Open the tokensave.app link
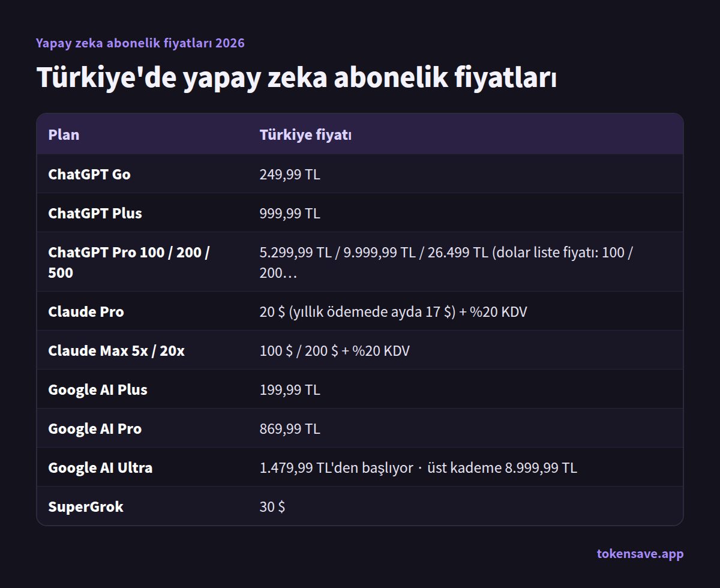720x588 pixels. pyautogui.click(x=640, y=554)
